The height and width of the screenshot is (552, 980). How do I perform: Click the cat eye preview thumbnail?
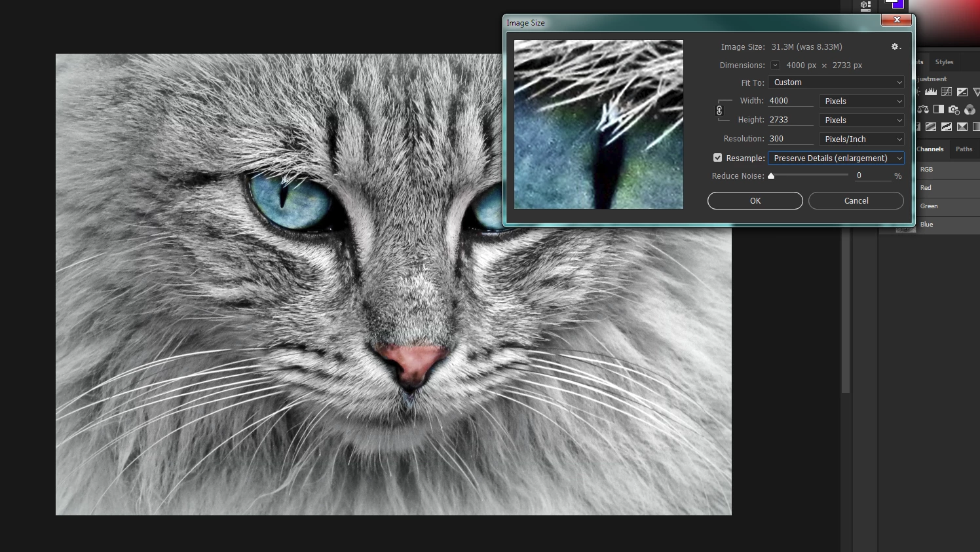599,124
